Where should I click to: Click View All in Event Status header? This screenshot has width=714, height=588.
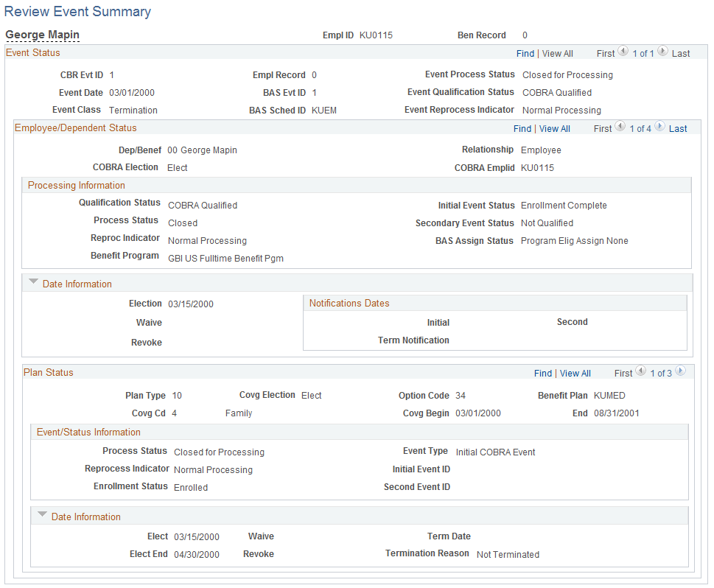pyautogui.click(x=557, y=54)
